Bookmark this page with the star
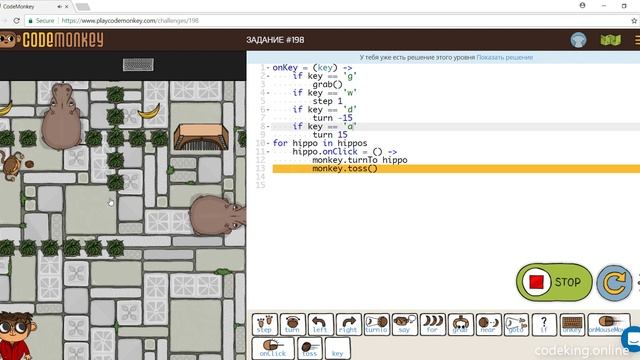Viewport: 640px width, 360px height. point(634,20)
